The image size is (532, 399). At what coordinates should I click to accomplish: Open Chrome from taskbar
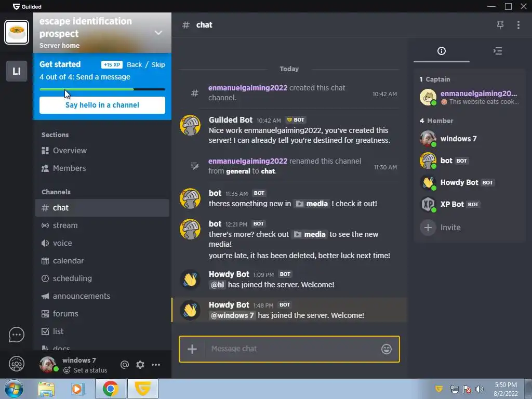pyautogui.click(x=111, y=389)
